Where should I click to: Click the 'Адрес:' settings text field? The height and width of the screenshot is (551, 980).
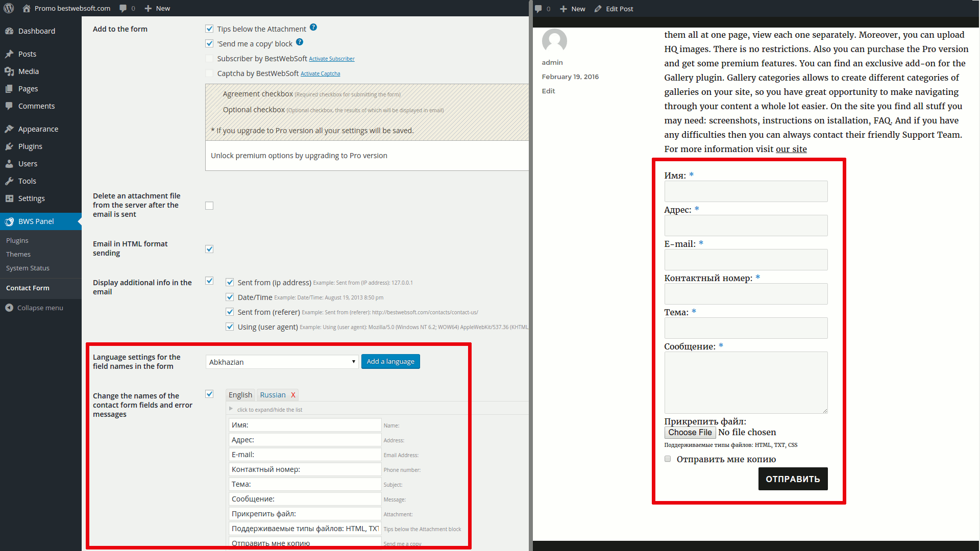305,440
